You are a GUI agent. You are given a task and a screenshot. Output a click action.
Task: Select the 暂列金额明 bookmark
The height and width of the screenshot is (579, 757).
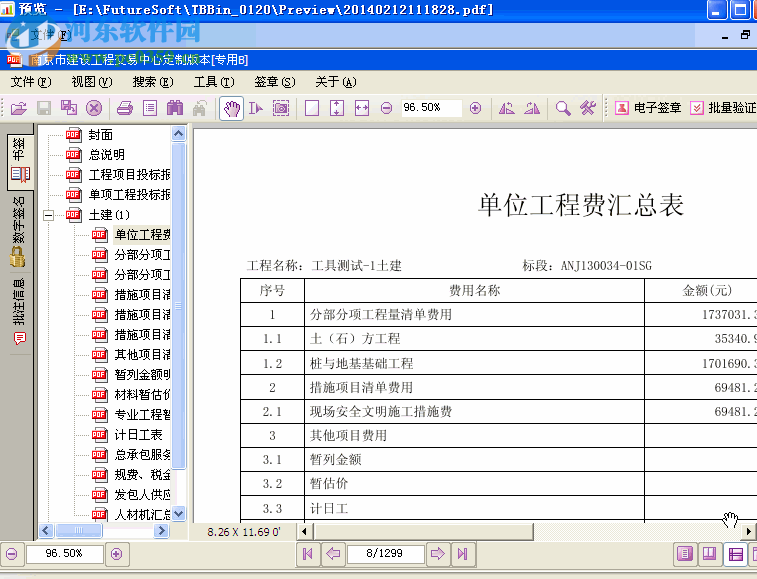point(142,375)
